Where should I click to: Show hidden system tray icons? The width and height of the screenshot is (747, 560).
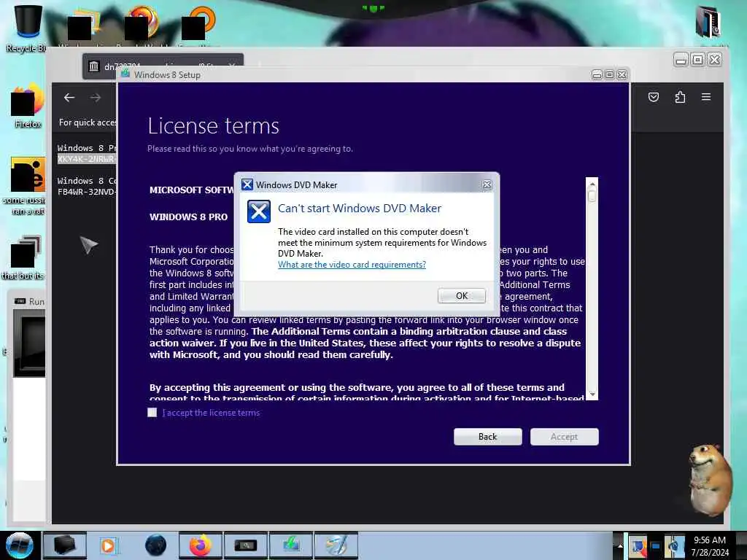click(620, 545)
